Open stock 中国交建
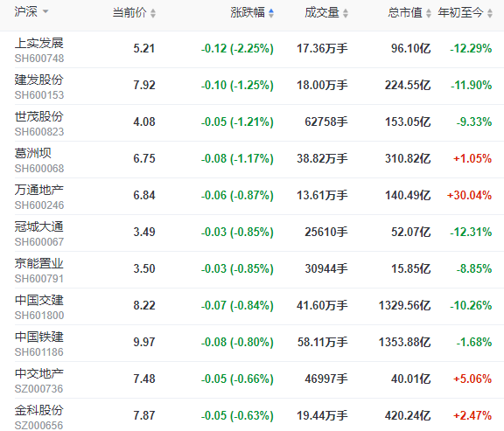The height and width of the screenshot is (431, 504). point(38,300)
